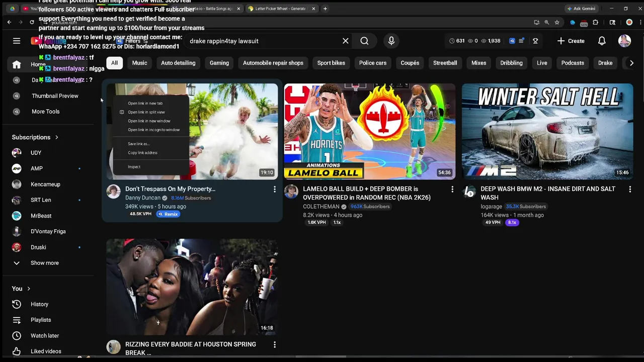Select the Mixes filter chip

479,63
